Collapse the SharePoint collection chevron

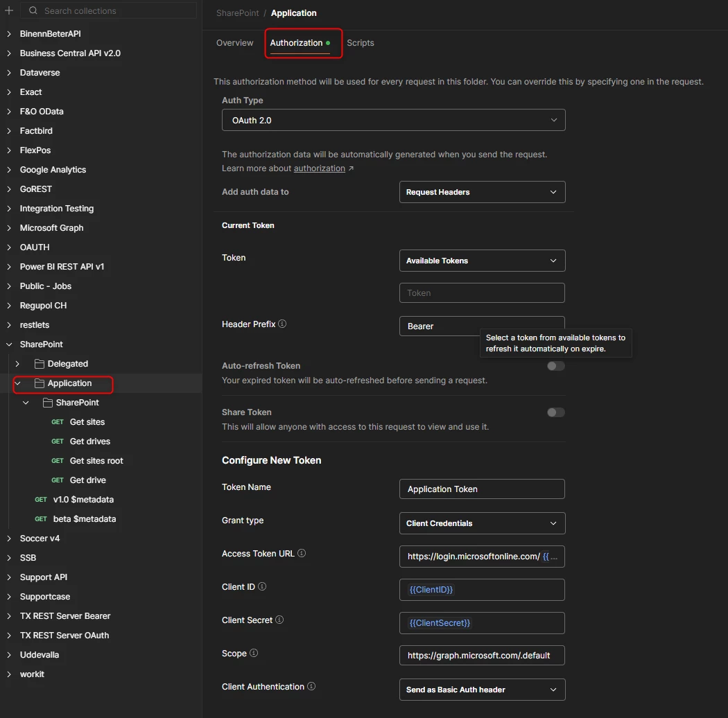9,344
